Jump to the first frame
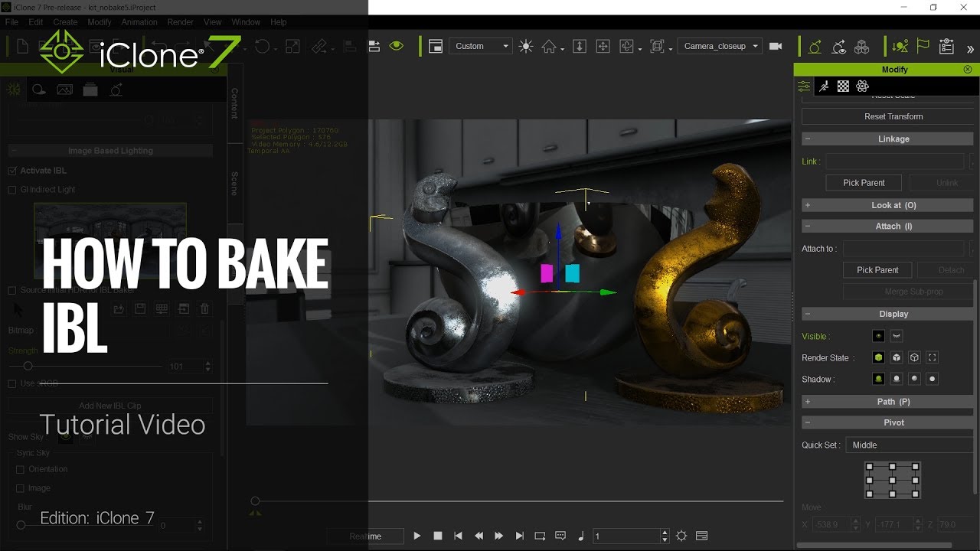 [459, 536]
